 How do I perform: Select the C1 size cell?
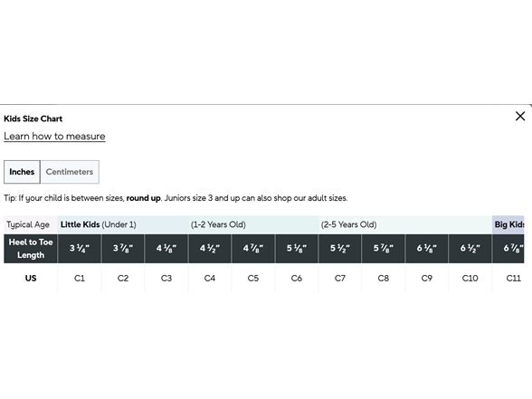point(80,279)
